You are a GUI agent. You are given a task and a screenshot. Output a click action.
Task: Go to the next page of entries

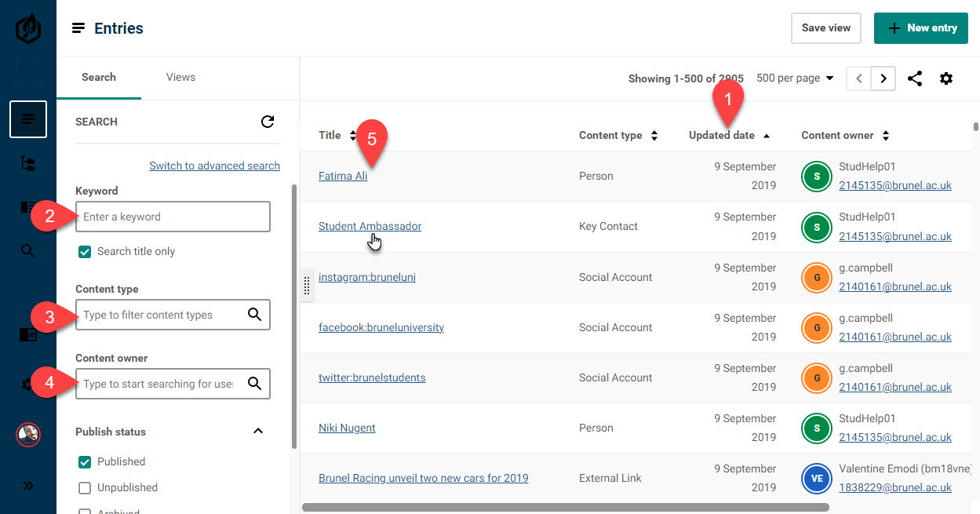tap(883, 78)
